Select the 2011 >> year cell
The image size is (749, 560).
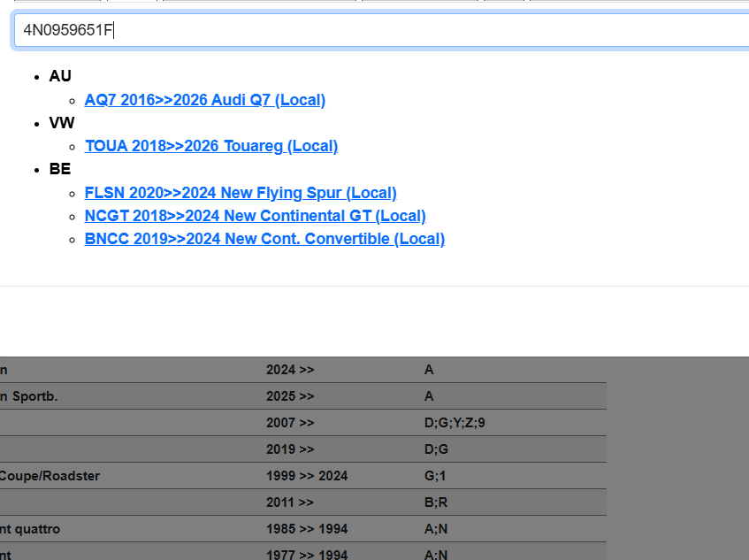click(290, 502)
